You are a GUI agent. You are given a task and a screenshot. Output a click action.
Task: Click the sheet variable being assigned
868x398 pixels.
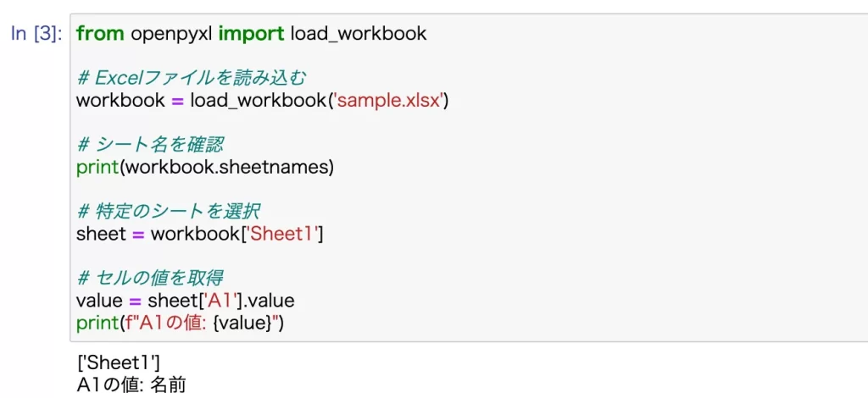[102, 233]
